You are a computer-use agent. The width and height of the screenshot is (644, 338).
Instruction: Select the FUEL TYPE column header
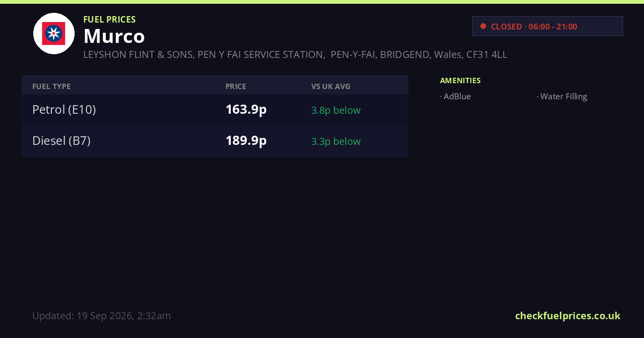coord(52,86)
